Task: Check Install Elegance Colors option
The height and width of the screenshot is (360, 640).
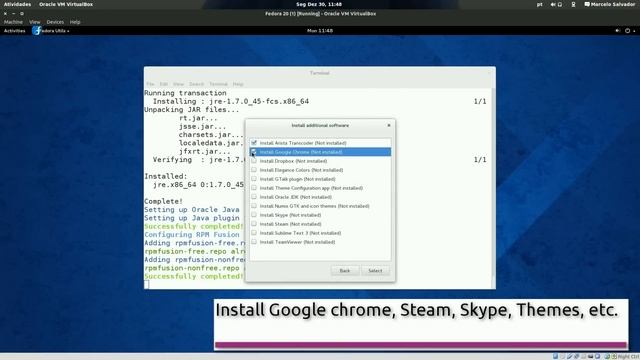Action: point(254,170)
